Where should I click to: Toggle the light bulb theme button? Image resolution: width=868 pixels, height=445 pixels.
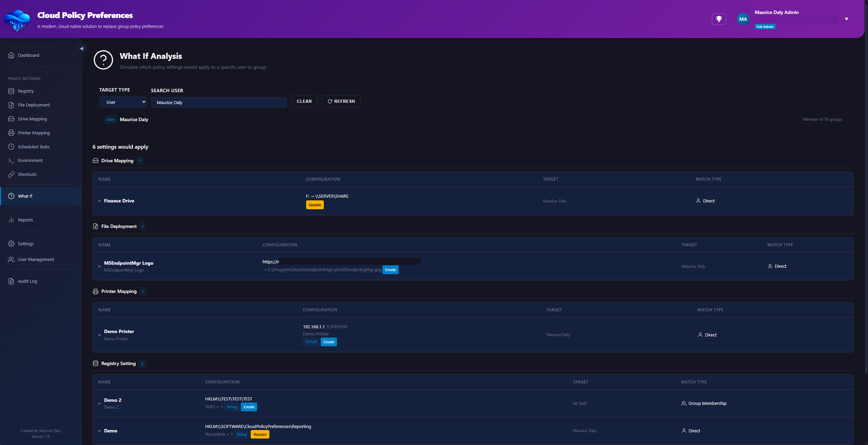click(x=719, y=19)
